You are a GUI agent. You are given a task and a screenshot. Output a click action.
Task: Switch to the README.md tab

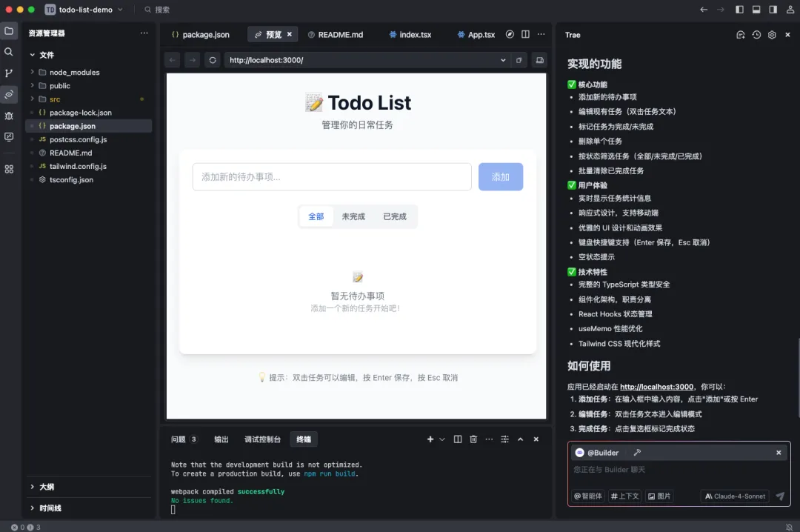[336, 35]
